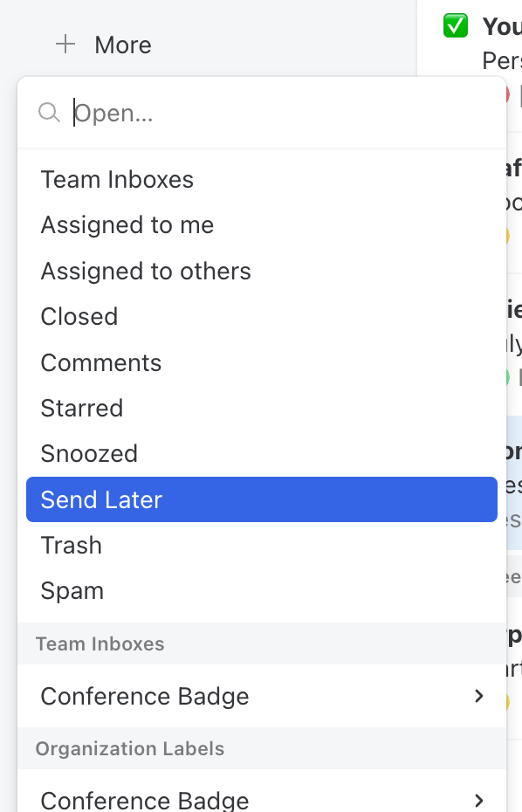Expand Conference Badge organization label chevron
The width and height of the screenshot is (522, 812).
[479, 800]
